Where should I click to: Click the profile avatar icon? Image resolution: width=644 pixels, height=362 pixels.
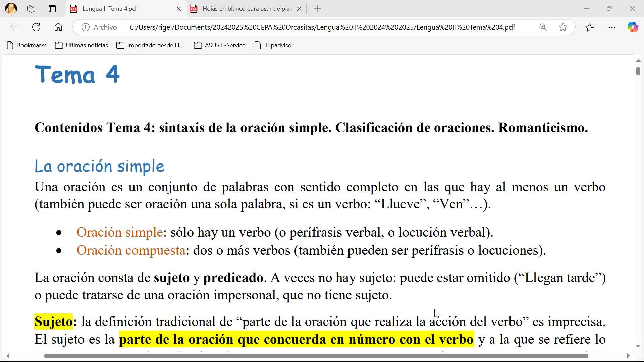[x=11, y=9]
